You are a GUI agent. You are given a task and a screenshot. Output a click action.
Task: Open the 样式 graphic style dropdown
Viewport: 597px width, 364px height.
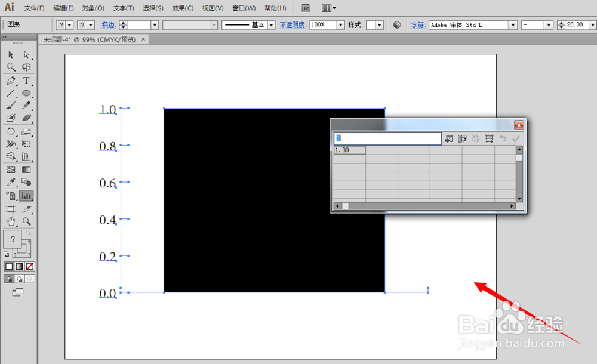pos(380,25)
